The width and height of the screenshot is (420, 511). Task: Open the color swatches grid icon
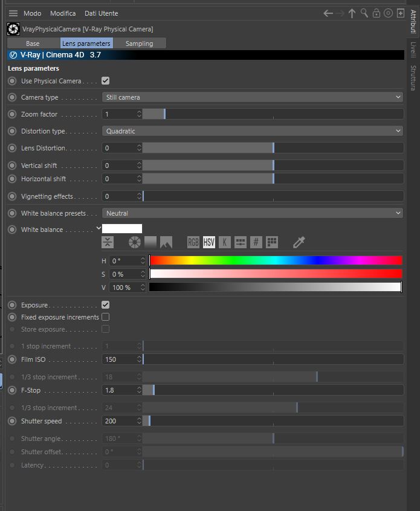tap(272, 242)
